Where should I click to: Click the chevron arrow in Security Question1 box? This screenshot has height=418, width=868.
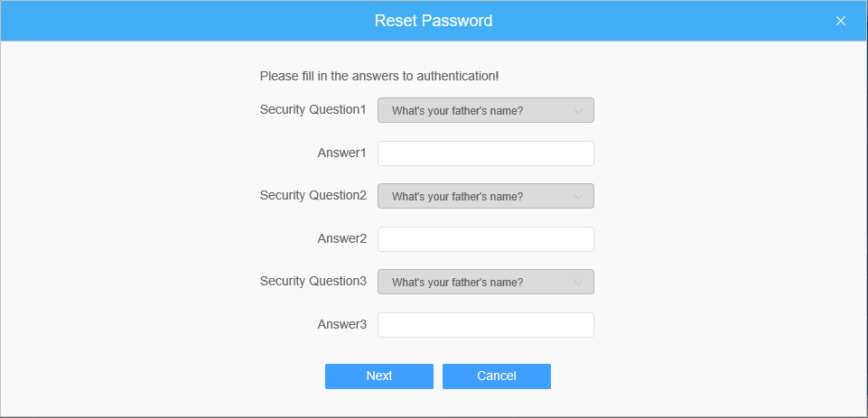pos(578,111)
